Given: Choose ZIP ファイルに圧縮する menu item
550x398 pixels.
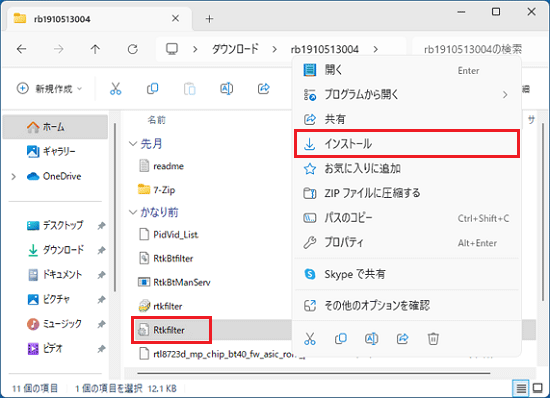Looking at the screenshot, I should [407, 193].
